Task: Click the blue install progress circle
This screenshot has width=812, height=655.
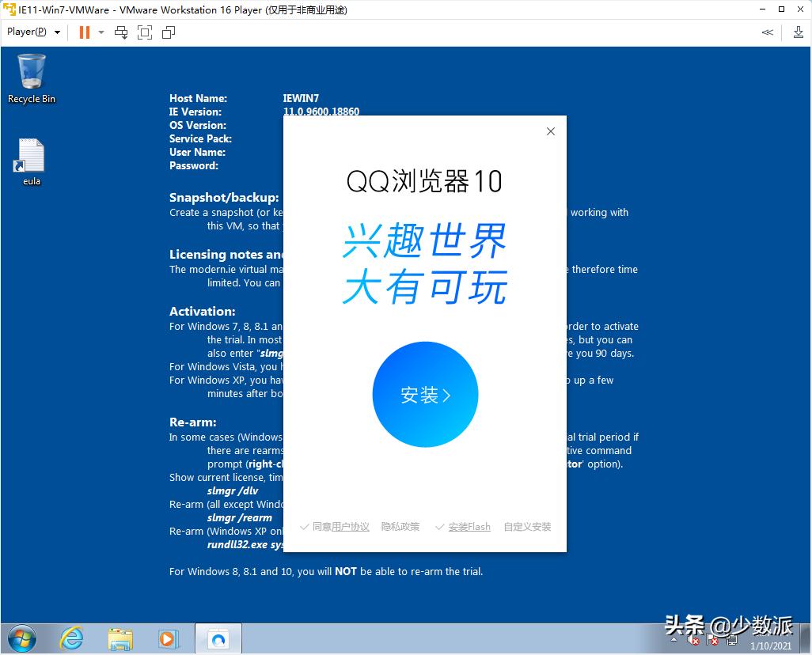Action: click(x=425, y=393)
